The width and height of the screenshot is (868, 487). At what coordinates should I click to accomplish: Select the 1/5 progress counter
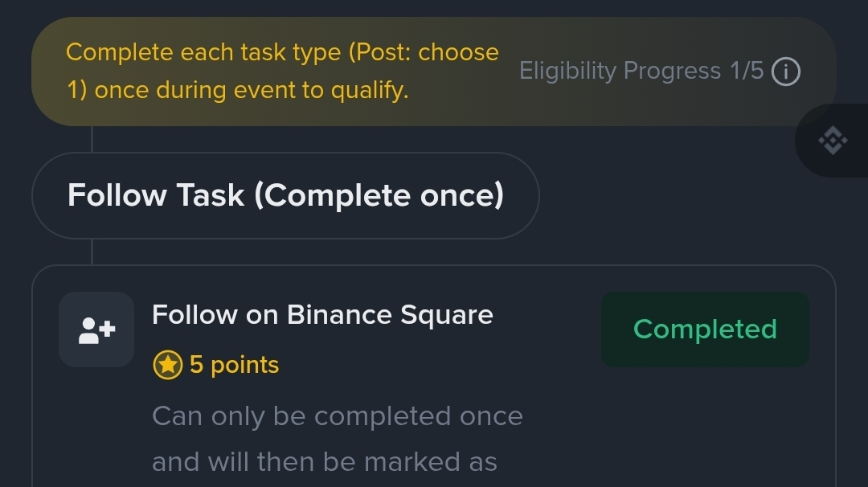coord(747,72)
